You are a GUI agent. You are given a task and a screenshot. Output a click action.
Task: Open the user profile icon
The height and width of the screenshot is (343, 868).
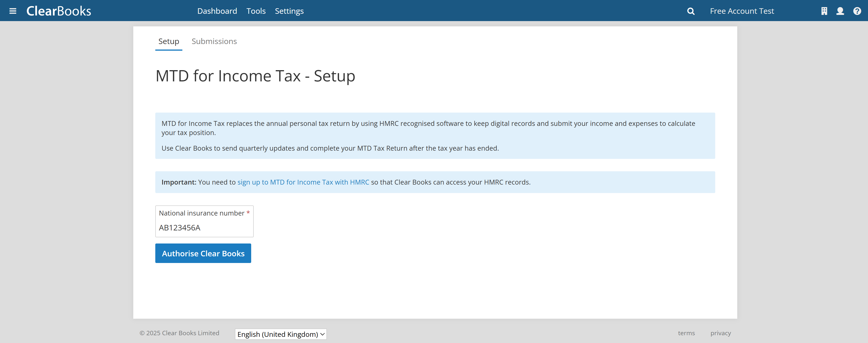pyautogui.click(x=840, y=11)
